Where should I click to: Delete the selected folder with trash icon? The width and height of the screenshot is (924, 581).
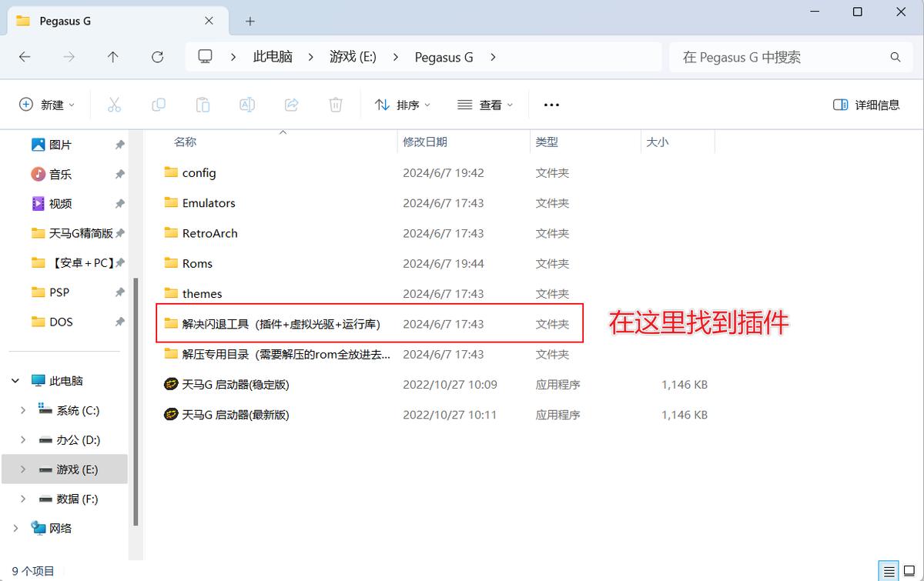coord(336,105)
